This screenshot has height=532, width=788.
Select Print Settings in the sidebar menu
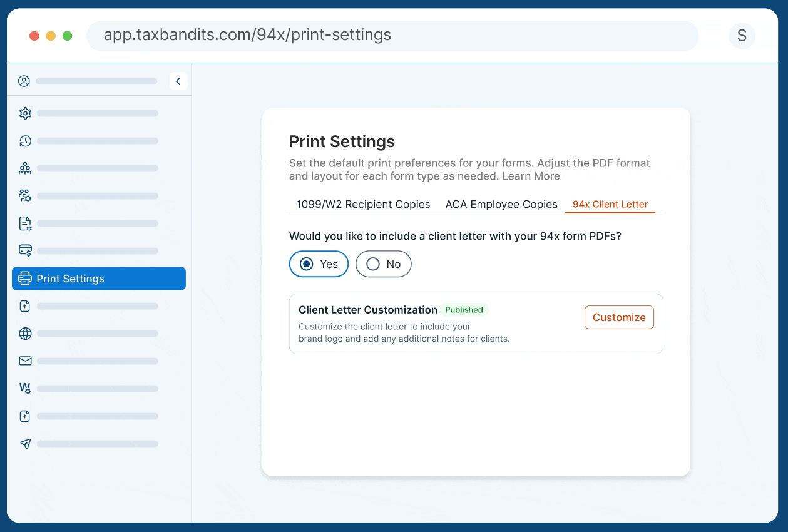[x=99, y=279]
